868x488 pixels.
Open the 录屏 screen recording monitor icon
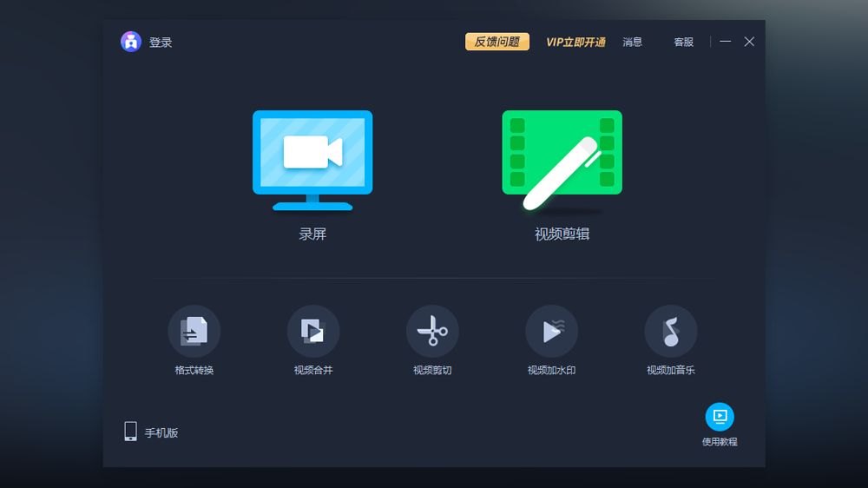click(312, 161)
